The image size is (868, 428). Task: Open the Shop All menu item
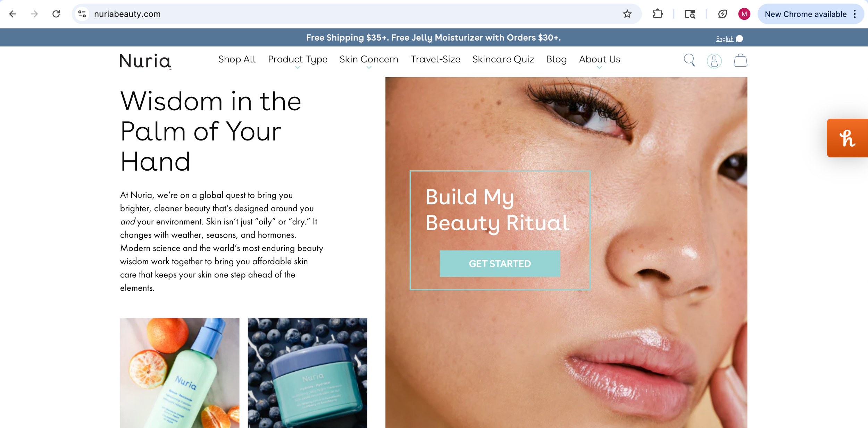pyautogui.click(x=237, y=59)
